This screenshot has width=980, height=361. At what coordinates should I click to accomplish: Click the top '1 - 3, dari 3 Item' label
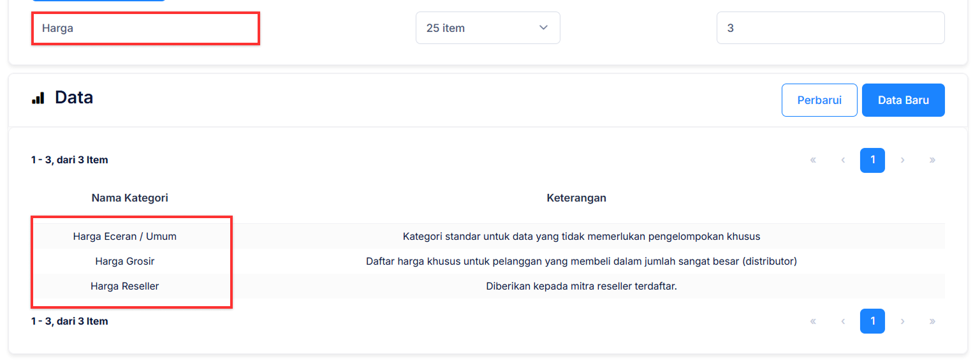[69, 160]
